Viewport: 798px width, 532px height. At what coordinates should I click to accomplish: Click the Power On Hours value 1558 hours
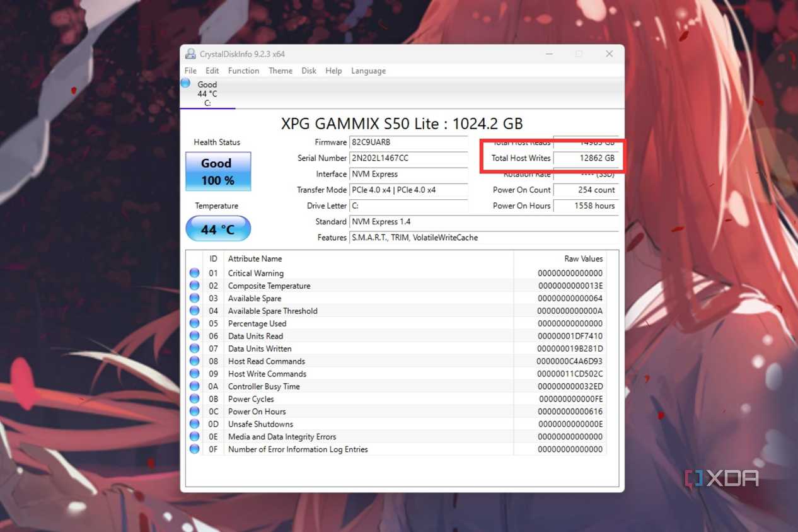[x=586, y=205]
